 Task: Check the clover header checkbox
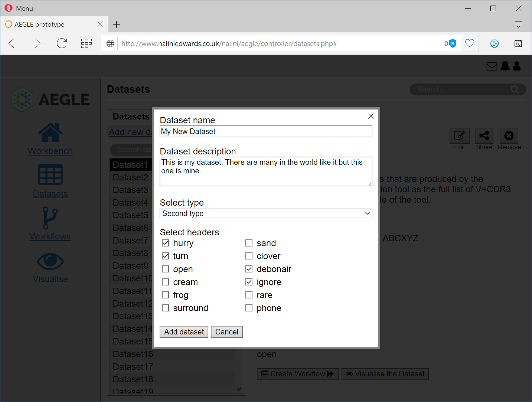click(x=249, y=256)
